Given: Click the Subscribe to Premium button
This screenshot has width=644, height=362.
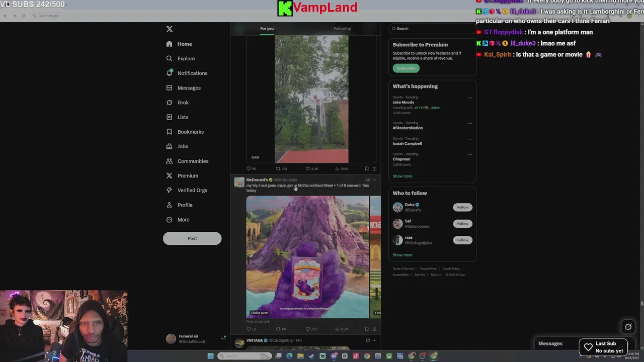Looking at the screenshot, I should 406,68.
